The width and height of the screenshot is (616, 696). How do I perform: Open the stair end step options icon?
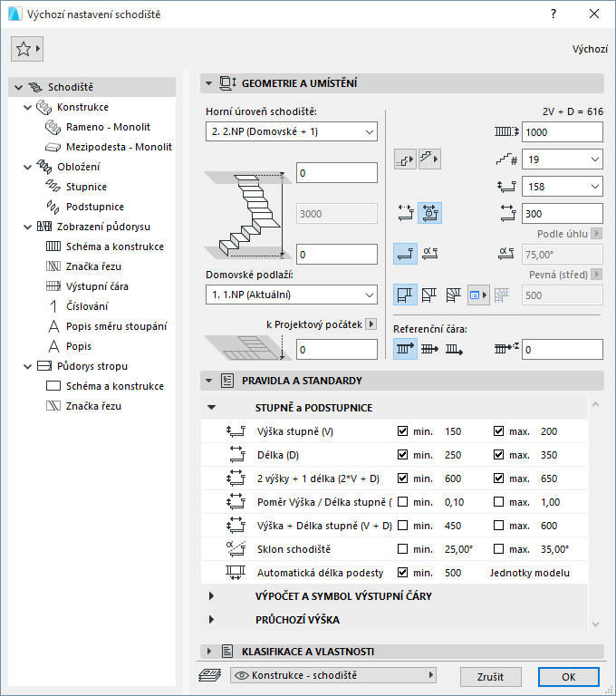(x=429, y=159)
